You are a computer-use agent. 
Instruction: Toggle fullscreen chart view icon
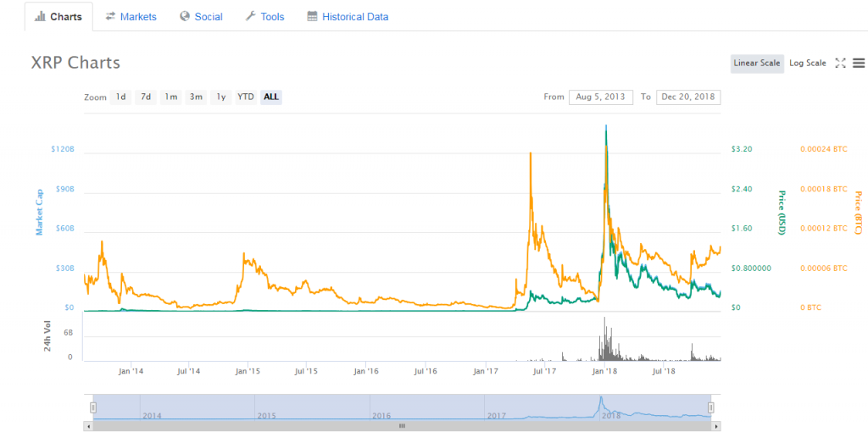[x=840, y=63]
